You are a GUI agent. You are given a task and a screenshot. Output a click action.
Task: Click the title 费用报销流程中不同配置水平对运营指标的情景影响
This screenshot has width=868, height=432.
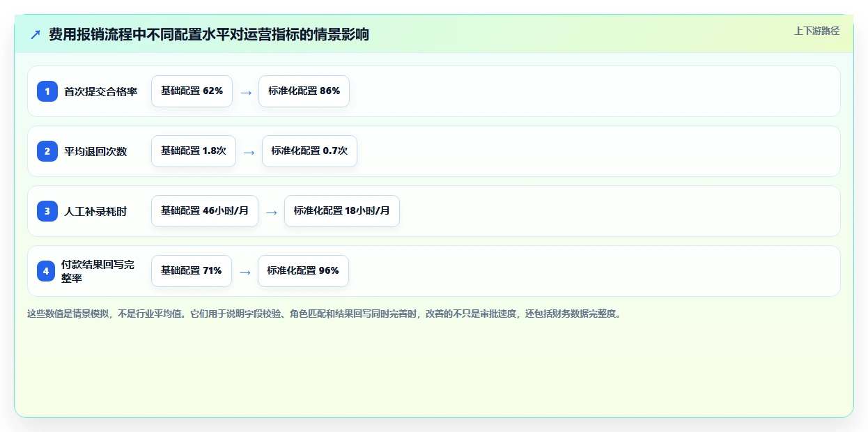[x=209, y=35]
